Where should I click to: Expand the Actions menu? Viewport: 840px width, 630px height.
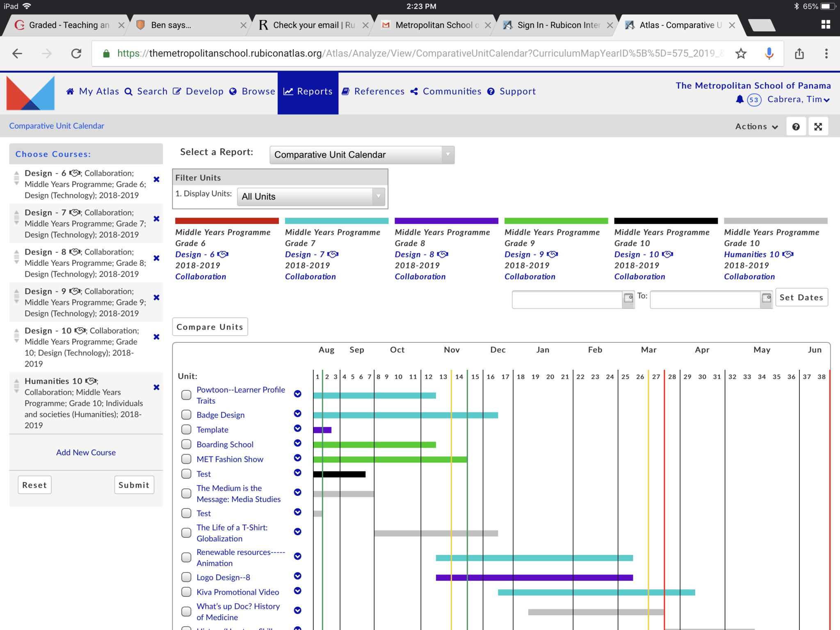(756, 126)
